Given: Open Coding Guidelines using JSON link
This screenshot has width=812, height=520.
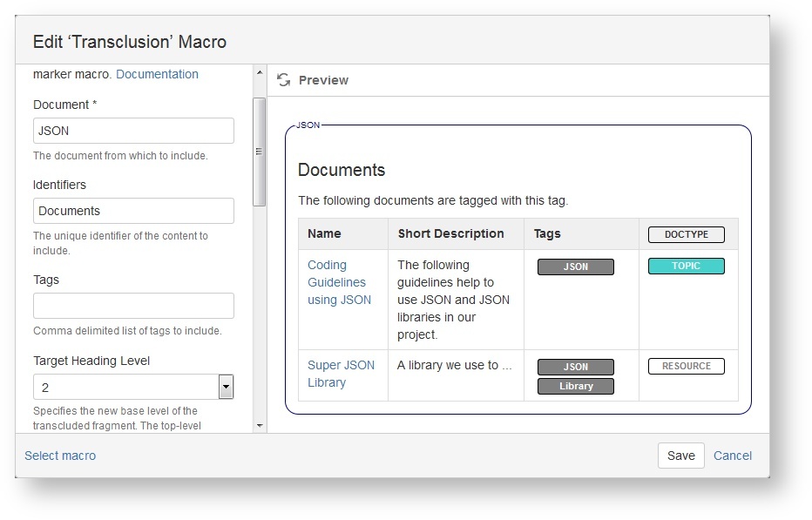Looking at the screenshot, I should pos(339,282).
